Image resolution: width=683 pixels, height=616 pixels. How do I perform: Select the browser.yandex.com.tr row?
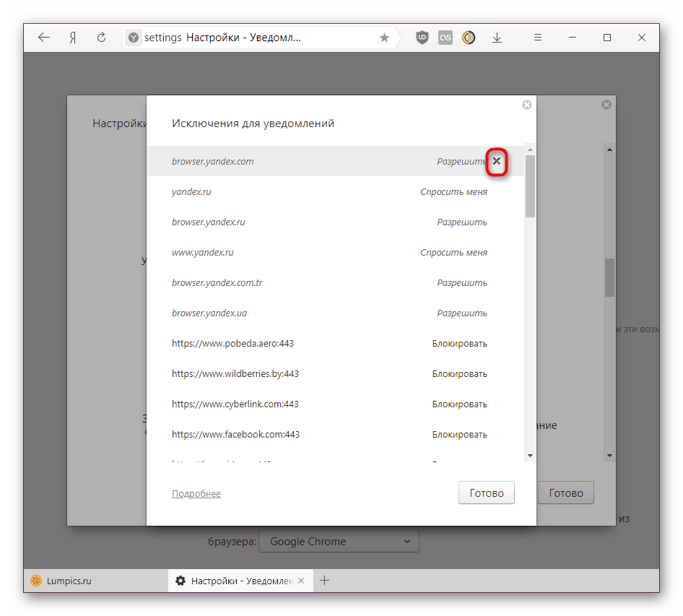pos(336,283)
